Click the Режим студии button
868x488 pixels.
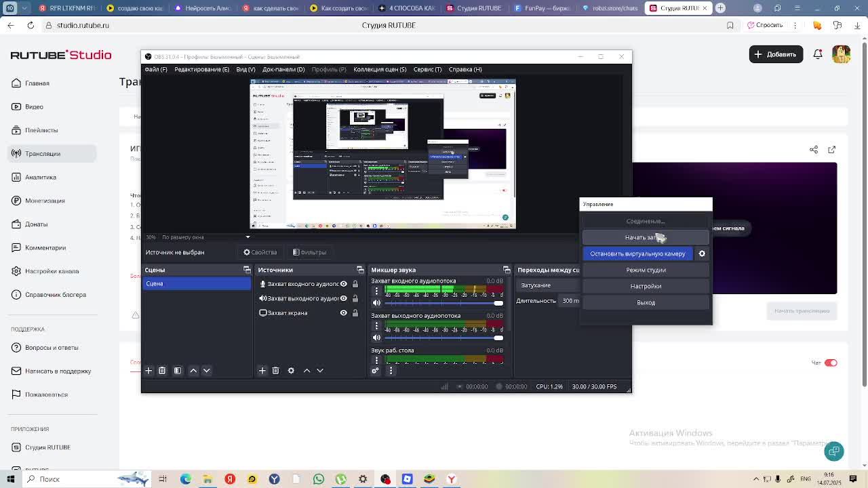(x=646, y=270)
